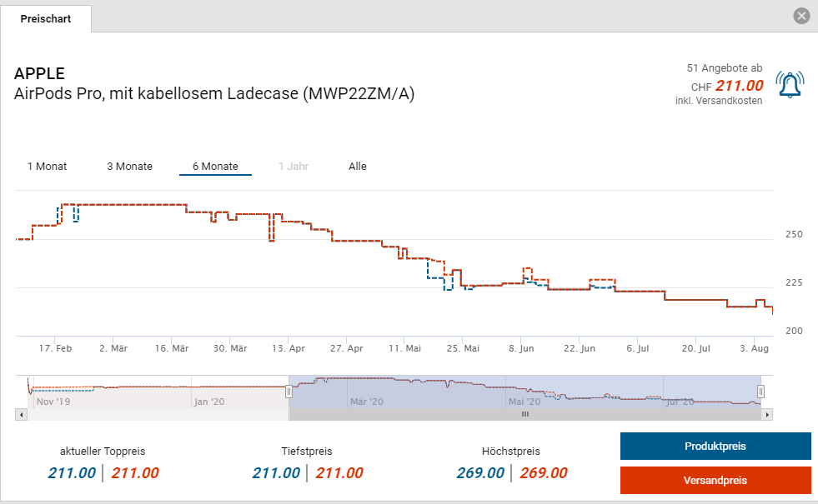Click 'Nov '19' navigator label
Screen dimensions: 818x504
tap(53, 402)
